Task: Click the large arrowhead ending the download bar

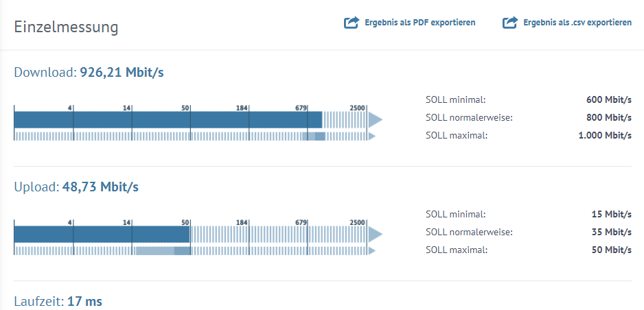Action: pyautogui.click(x=375, y=120)
